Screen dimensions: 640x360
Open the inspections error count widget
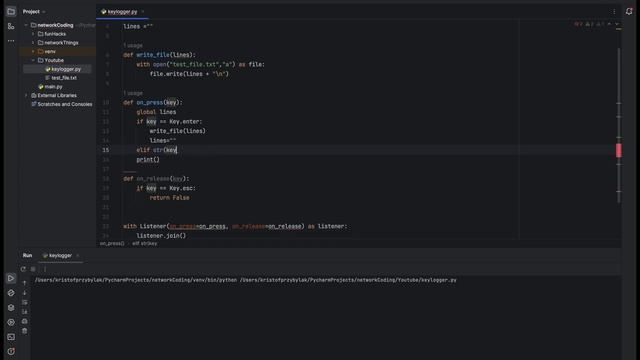pos(589,24)
